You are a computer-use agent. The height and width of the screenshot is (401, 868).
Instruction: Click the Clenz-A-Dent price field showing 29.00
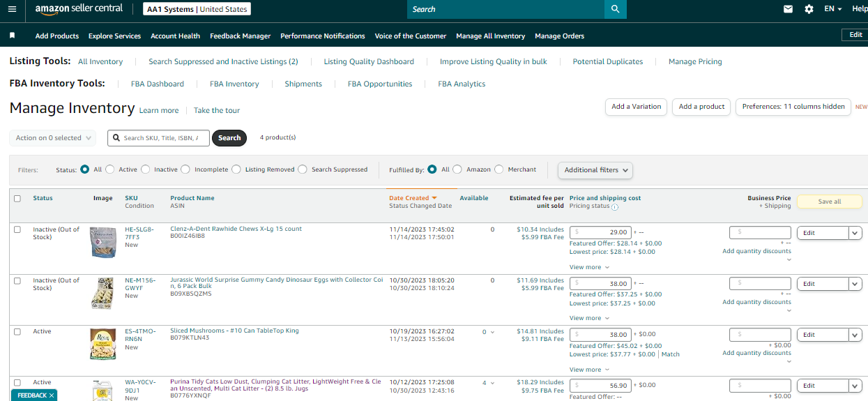click(600, 233)
